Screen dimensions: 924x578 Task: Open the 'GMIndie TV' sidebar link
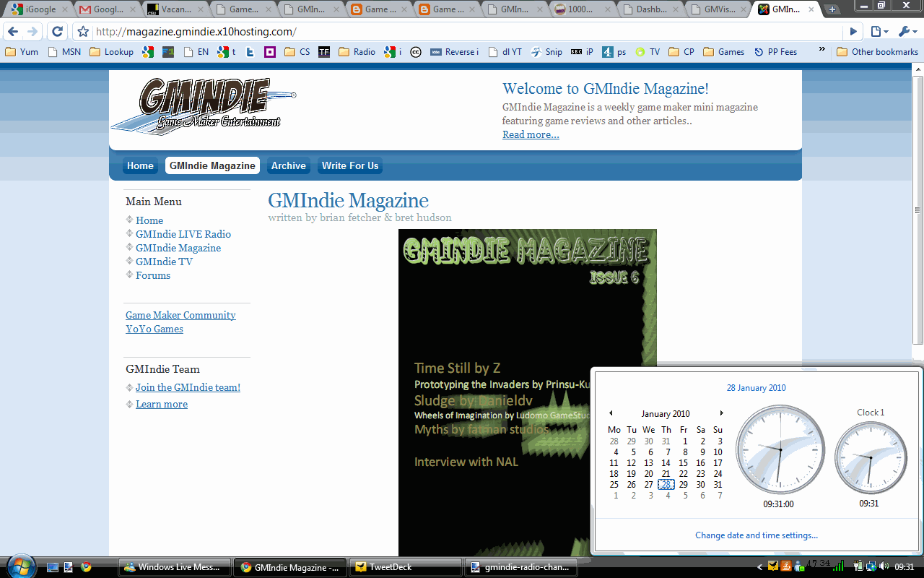point(164,262)
